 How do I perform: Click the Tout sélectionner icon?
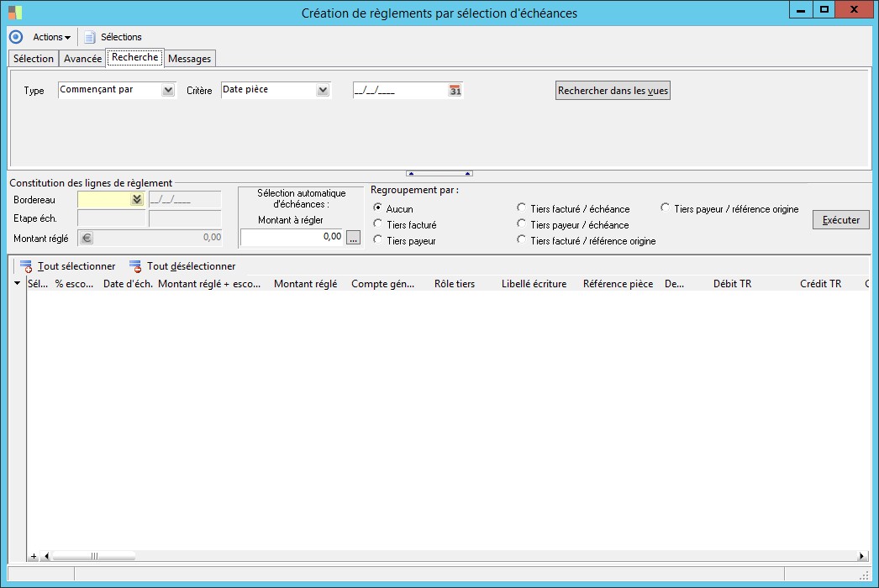pos(26,266)
